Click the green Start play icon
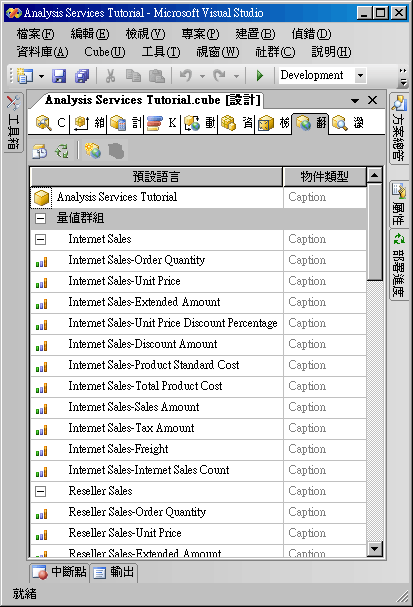The height and width of the screenshot is (607, 413). (260, 75)
